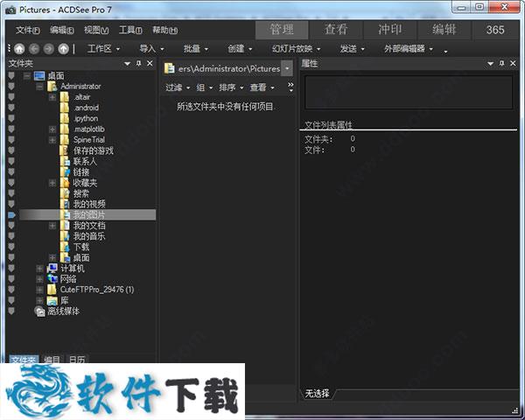Viewport: 525px width, 420px height.
Task: Click the Back navigation arrow
Action: point(34,49)
